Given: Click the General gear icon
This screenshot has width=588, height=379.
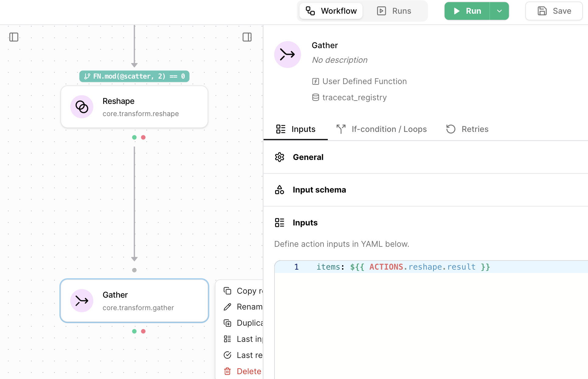Looking at the screenshot, I should [279, 157].
